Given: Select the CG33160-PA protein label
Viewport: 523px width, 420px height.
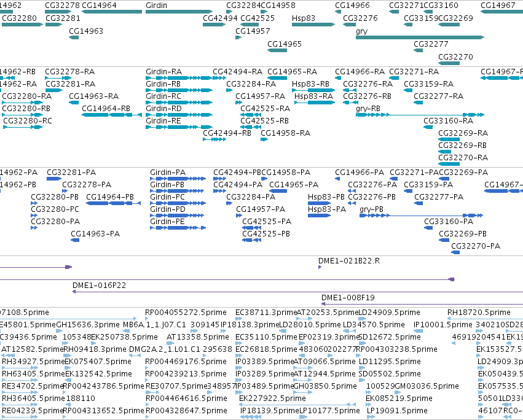Looking at the screenshot, I should [449, 221].
